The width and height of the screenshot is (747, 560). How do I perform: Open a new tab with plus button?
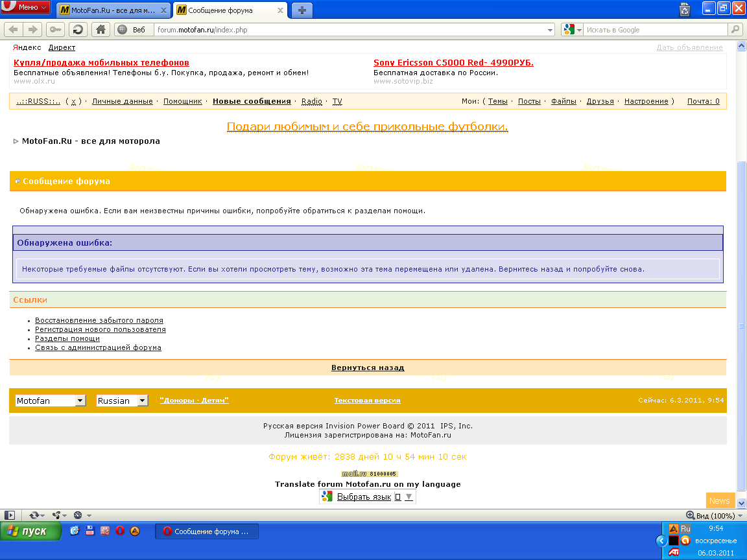coord(302,10)
